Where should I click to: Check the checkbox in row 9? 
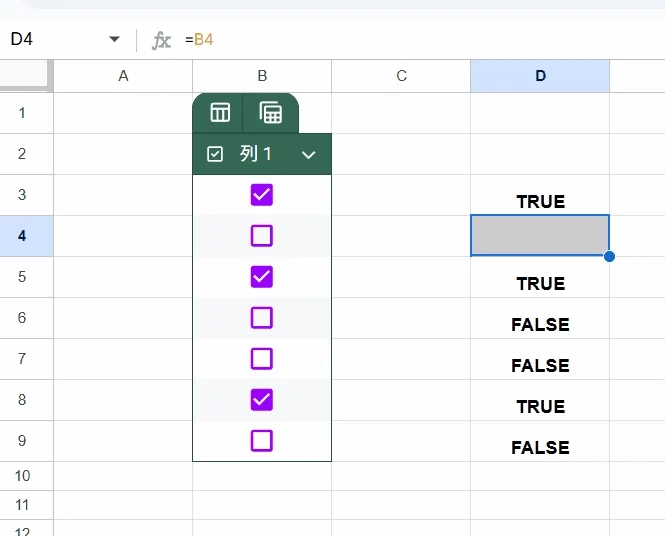tap(262, 441)
